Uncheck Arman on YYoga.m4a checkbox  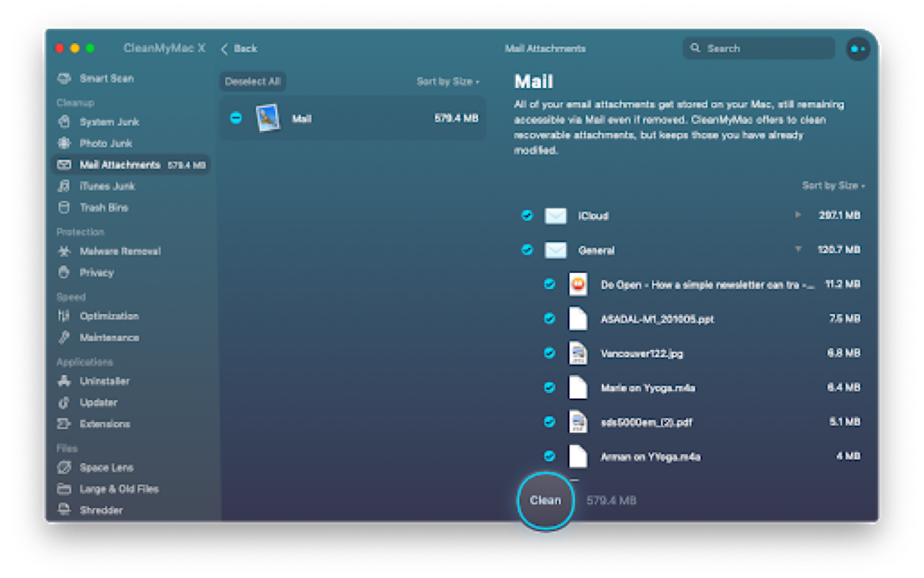click(x=549, y=456)
